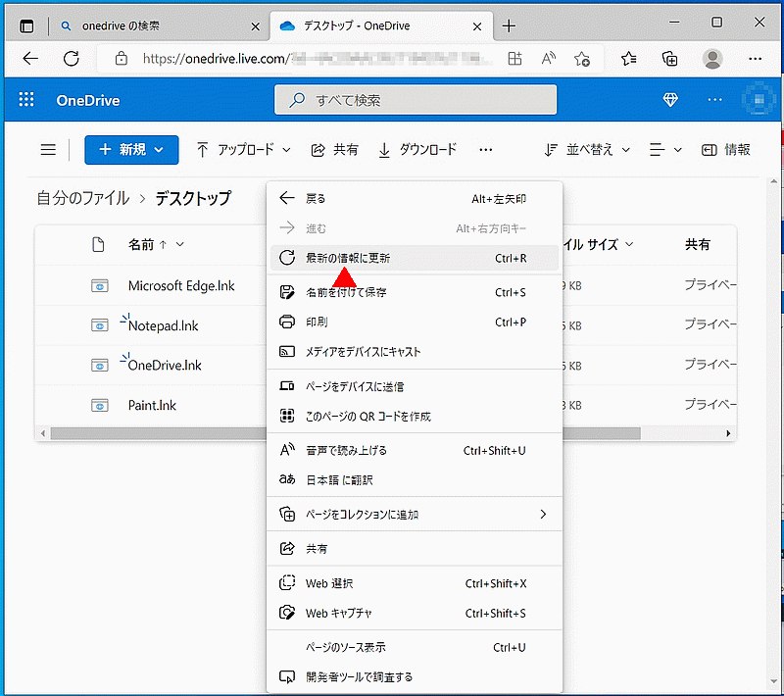Click the 共有 column header
Screen dimensions: 784x696
click(698, 244)
